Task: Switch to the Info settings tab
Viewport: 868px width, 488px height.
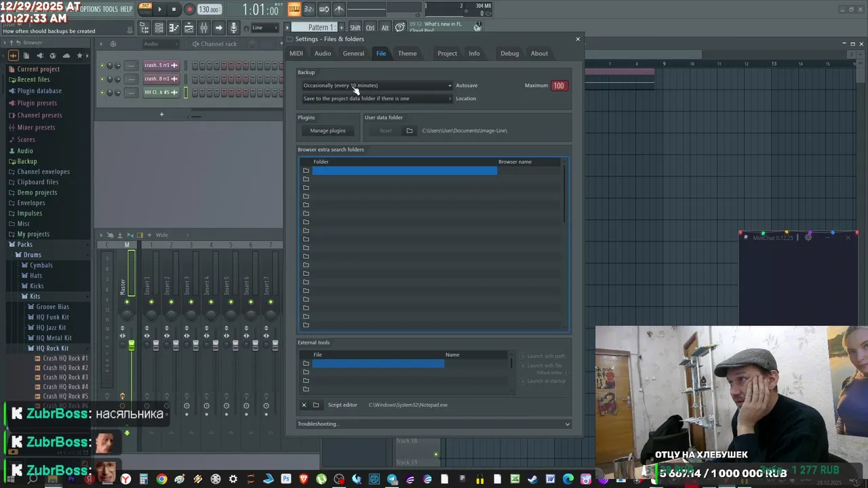Action: [x=474, y=54]
